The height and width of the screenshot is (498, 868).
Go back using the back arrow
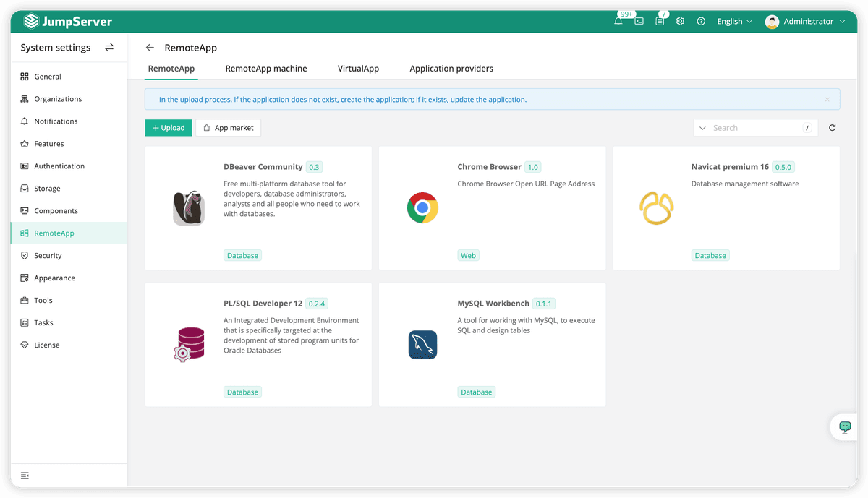click(x=149, y=47)
